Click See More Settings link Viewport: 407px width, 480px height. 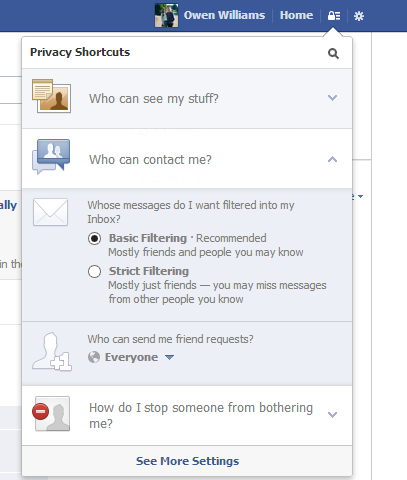[187, 461]
